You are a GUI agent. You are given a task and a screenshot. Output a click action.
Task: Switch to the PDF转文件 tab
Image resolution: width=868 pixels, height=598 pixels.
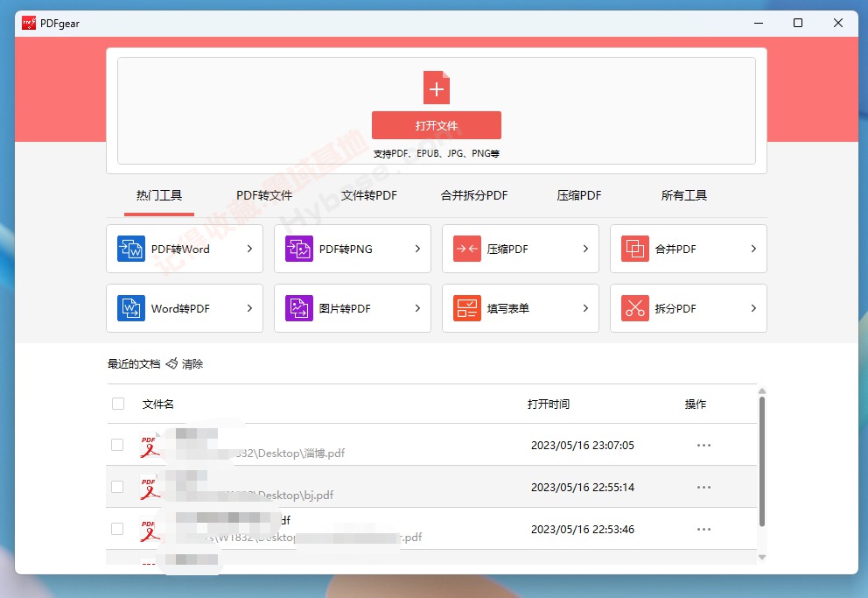pyautogui.click(x=264, y=195)
